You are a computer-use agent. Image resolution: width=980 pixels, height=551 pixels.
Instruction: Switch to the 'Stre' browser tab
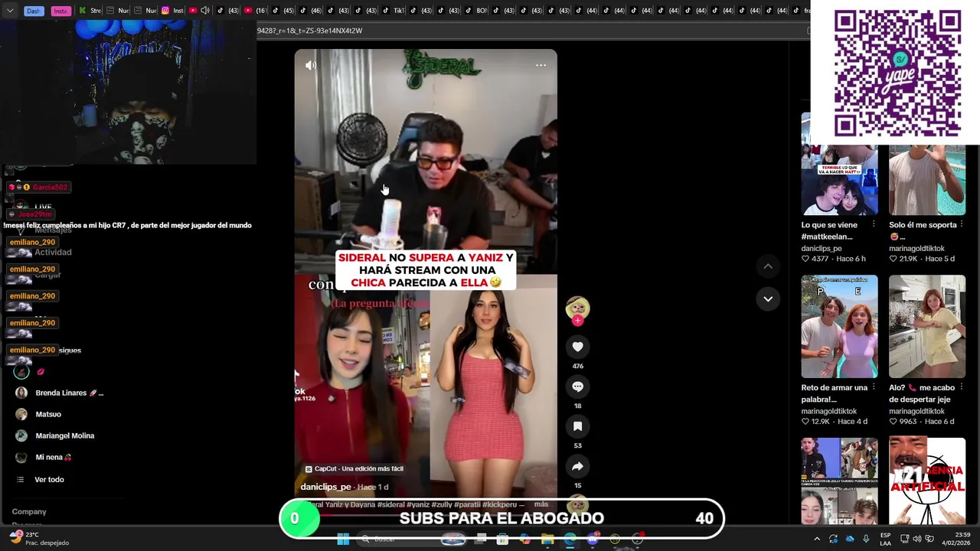point(90,11)
